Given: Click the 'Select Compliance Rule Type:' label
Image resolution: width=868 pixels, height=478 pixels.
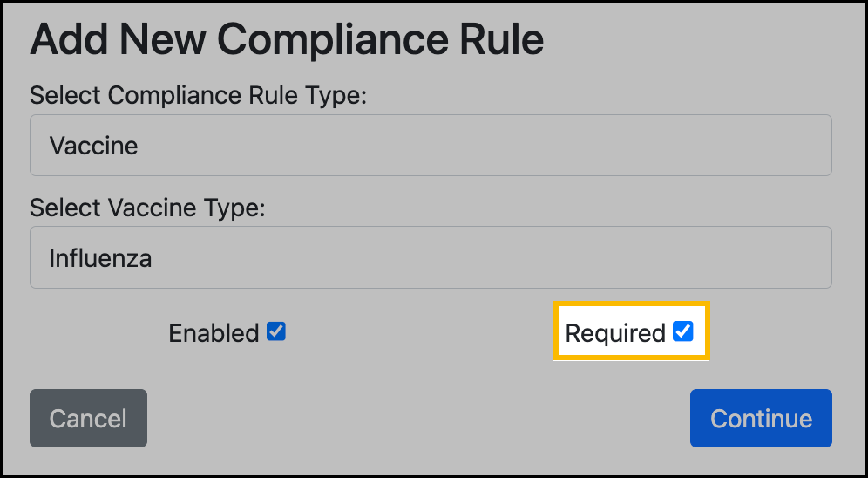Looking at the screenshot, I should [x=199, y=95].
